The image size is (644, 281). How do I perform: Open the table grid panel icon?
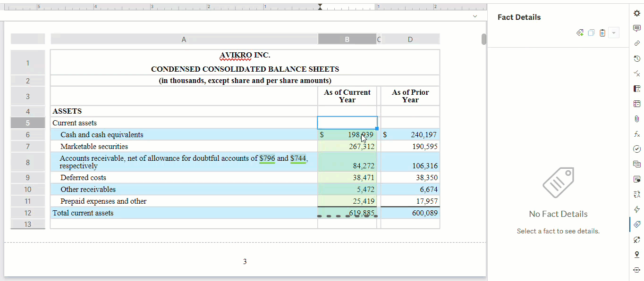click(x=636, y=104)
